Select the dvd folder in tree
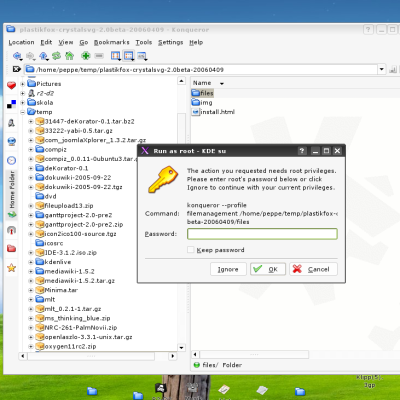 click(46, 196)
